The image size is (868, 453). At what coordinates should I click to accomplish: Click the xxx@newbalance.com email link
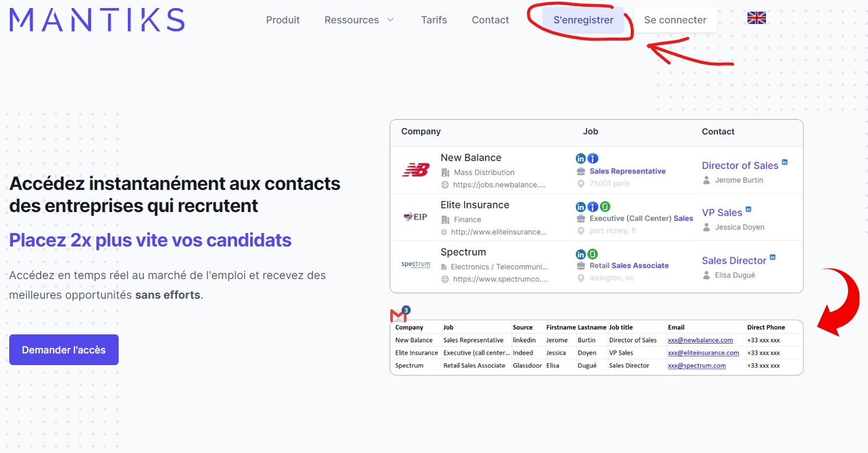700,340
